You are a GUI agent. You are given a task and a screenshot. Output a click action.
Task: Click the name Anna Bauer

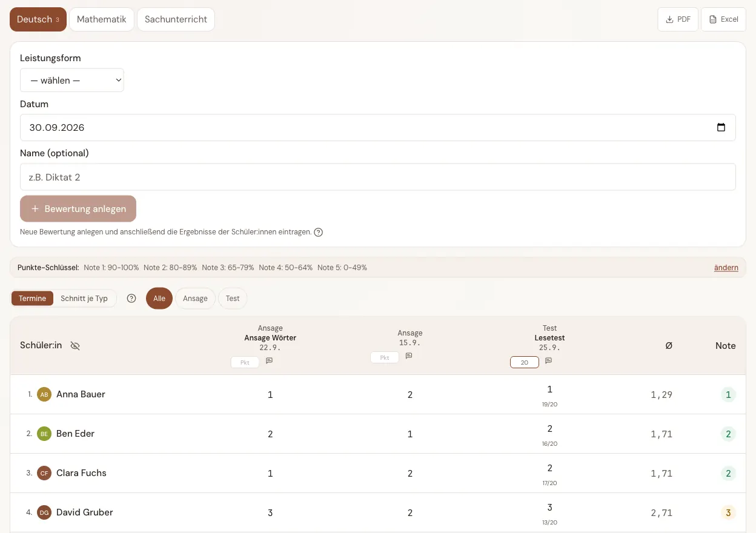pos(81,394)
